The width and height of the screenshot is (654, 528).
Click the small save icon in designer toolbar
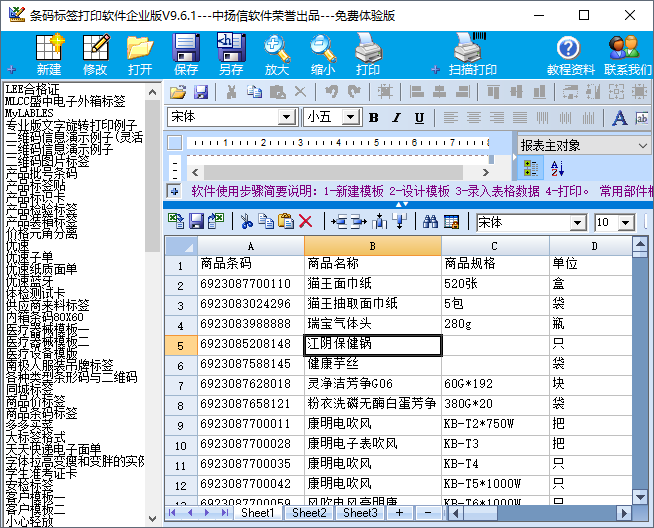201,92
